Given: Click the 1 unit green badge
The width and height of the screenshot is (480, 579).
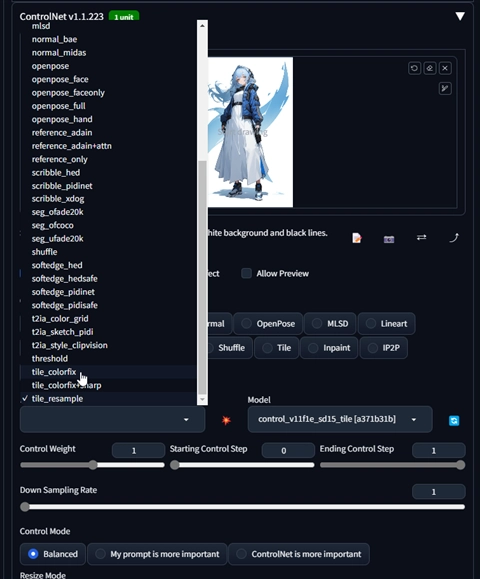Looking at the screenshot, I should pos(124,16).
